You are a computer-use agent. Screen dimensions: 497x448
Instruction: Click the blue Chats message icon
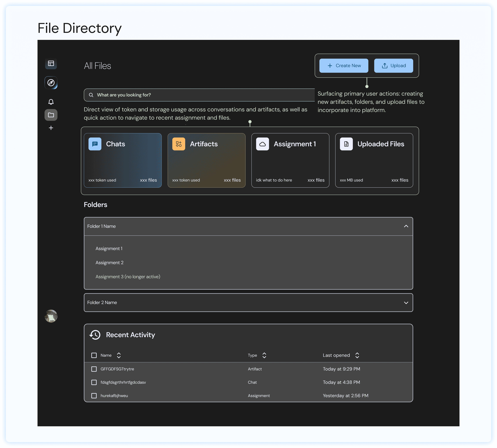(95, 144)
